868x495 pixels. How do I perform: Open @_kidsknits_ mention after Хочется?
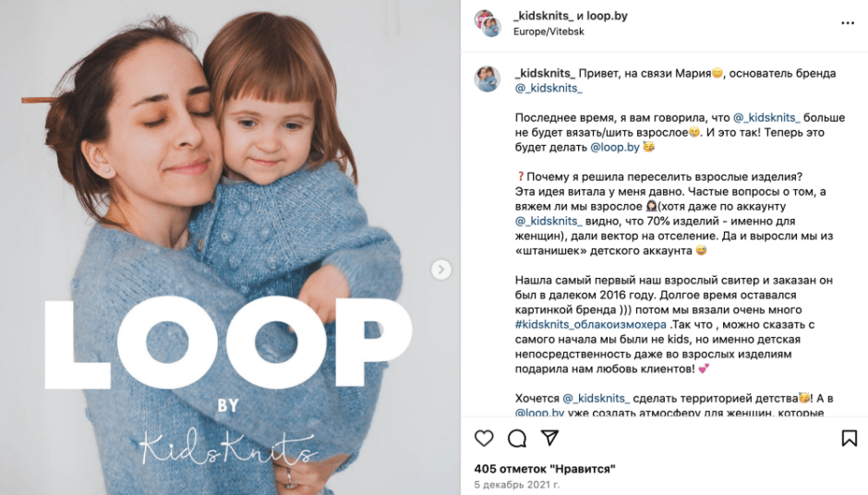596,398
